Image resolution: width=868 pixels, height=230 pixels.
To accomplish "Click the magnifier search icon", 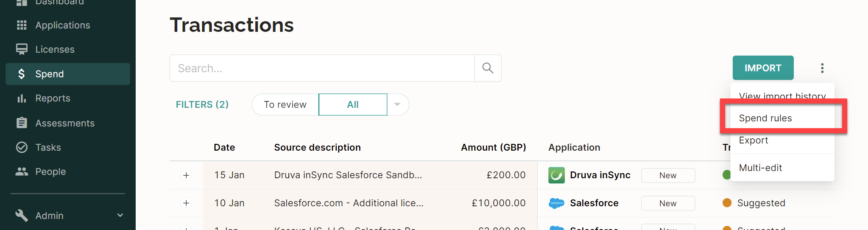I will click(x=488, y=68).
